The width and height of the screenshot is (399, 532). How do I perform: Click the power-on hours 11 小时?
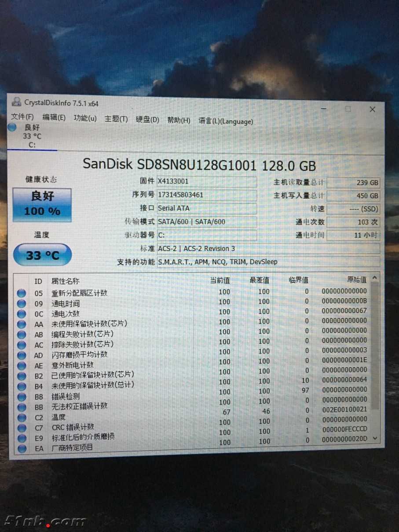[x=353, y=235]
